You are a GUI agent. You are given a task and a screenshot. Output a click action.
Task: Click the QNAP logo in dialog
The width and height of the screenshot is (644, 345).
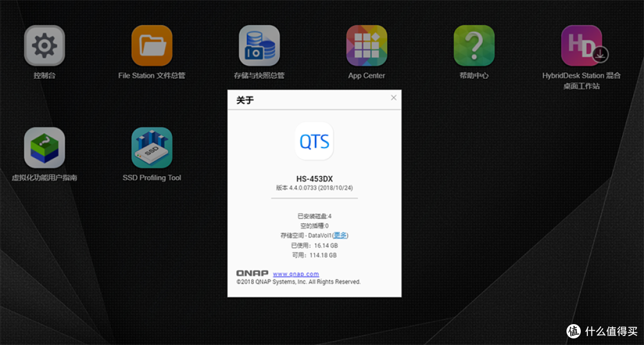pyautogui.click(x=252, y=273)
